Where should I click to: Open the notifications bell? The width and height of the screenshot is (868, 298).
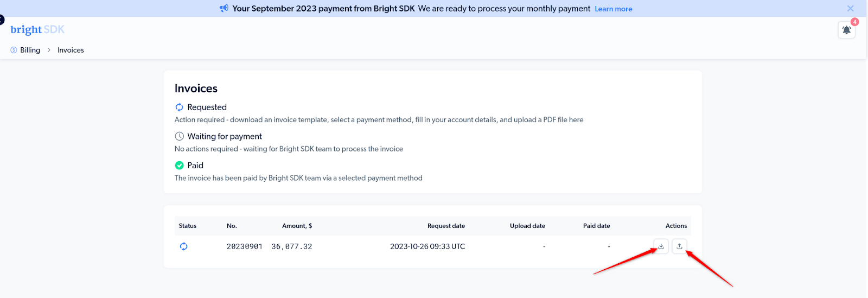click(x=846, y=30)
